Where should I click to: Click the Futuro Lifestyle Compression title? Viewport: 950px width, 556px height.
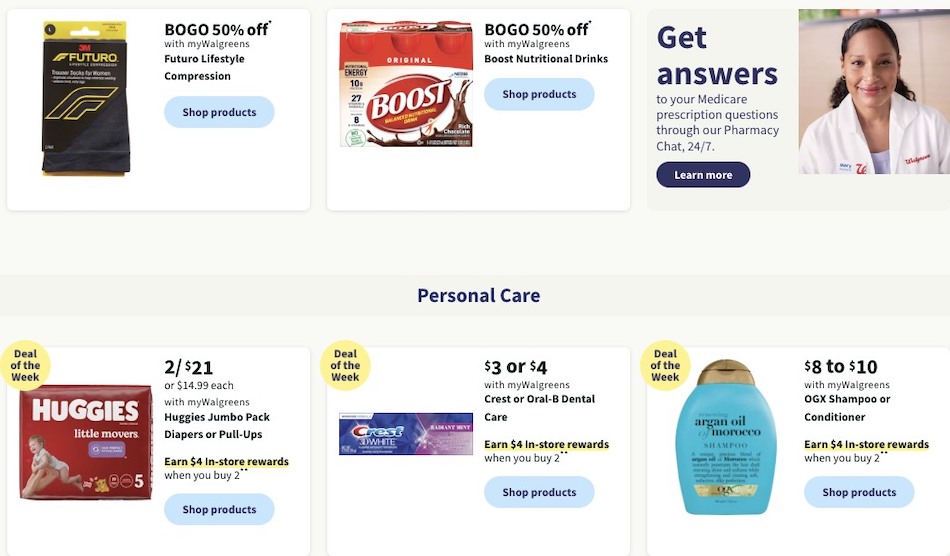tap(204, 67)
